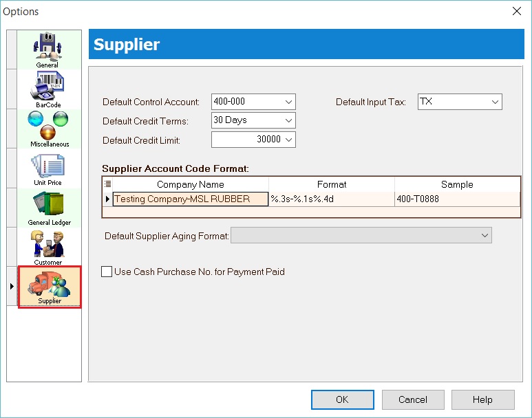Go to Unit Price settings
532x418 pixels.
pyautogui.click(x=47, y=168)
